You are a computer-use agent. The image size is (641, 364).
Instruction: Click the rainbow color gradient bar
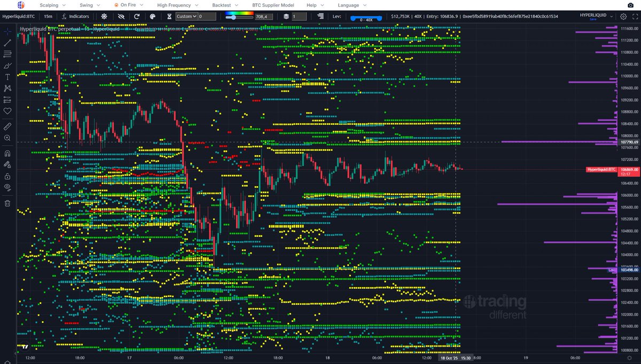point(239,13)
